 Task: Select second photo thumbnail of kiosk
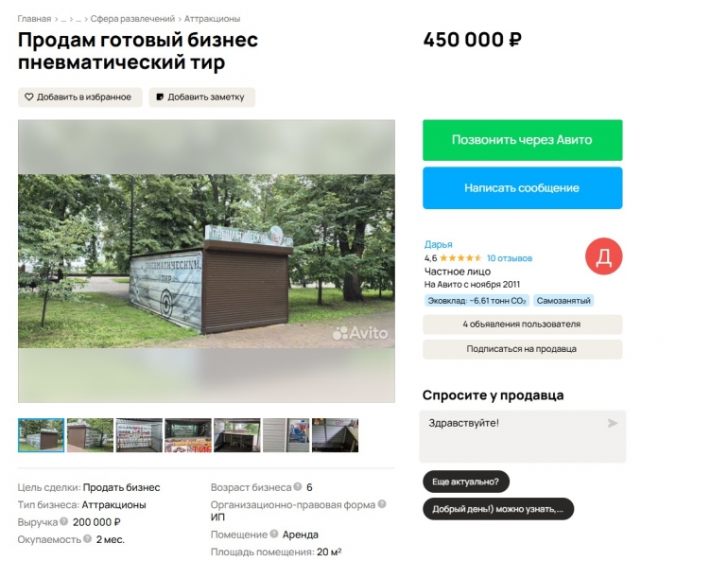point(90,435)
